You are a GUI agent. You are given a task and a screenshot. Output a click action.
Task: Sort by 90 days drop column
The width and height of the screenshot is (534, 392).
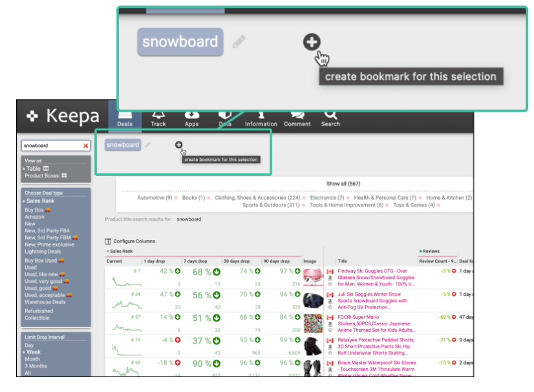pos(277,261)
